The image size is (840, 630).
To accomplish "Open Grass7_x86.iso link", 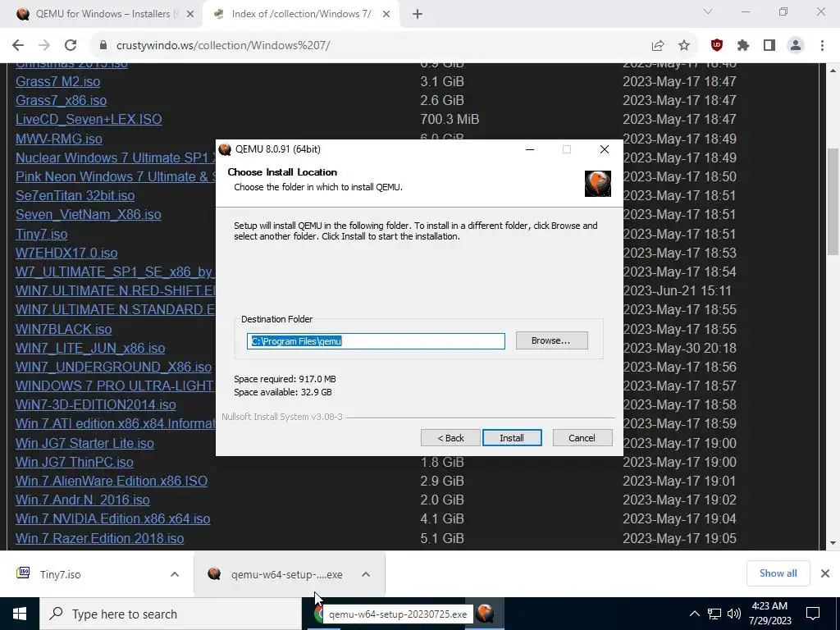I will 61,100.
